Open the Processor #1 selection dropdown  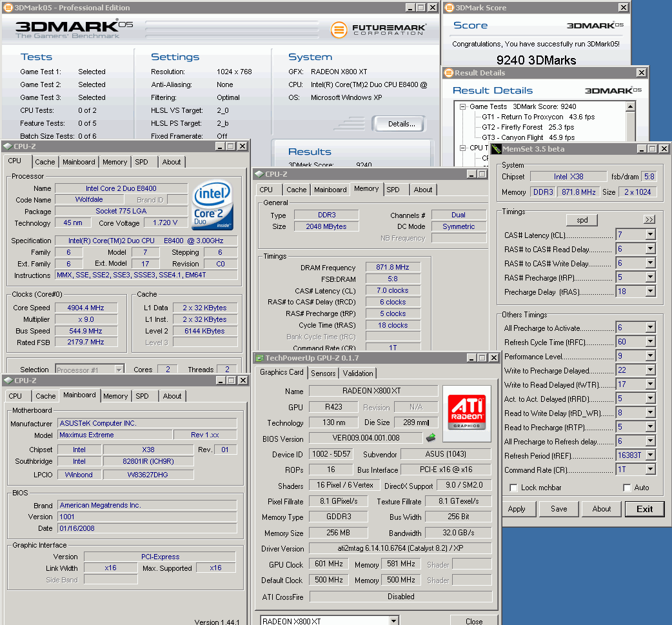119,370
